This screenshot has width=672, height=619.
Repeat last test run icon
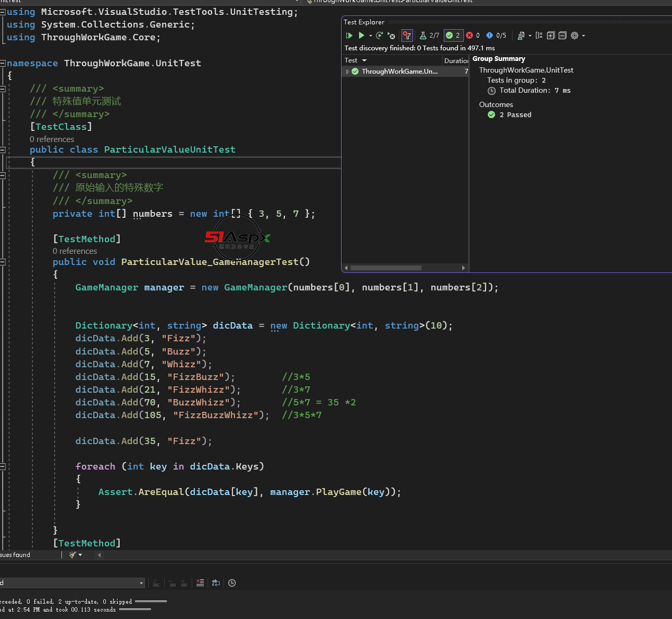click(x=379, y=36)
